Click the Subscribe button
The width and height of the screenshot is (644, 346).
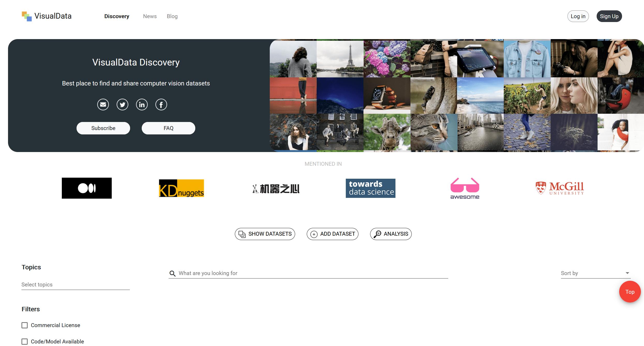(x=103, y=128)
